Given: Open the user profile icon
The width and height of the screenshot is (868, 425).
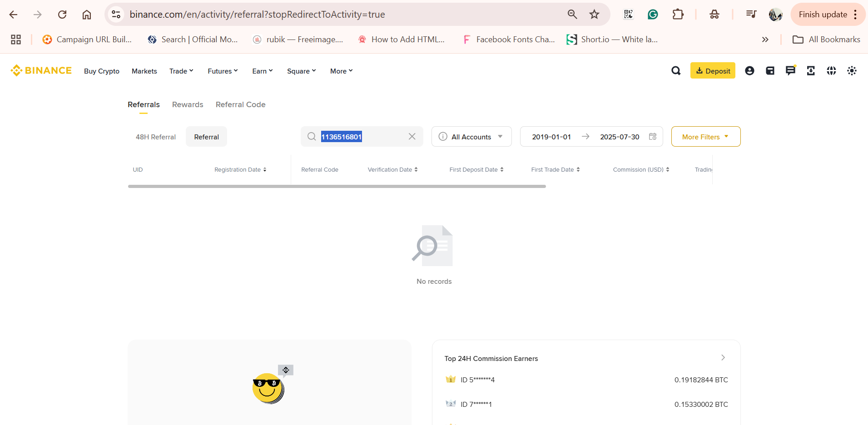Looking at the screenshot, I should pyautogui.click(x=749, y=70).
